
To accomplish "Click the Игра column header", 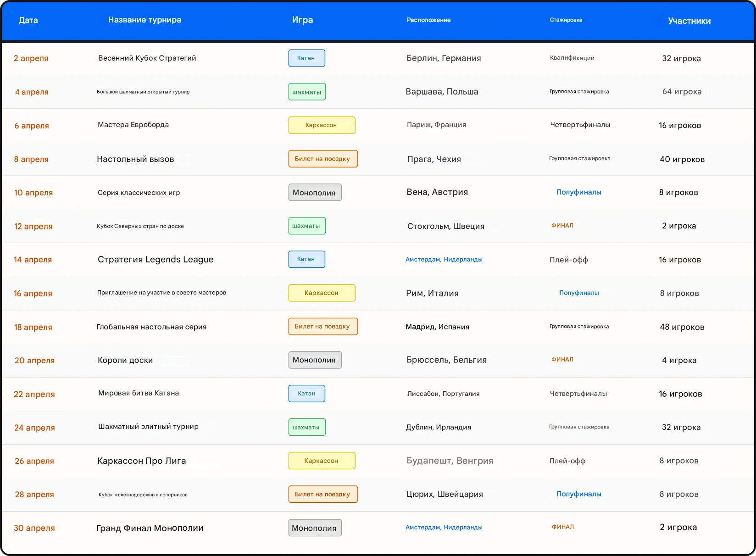I will 302,20.
